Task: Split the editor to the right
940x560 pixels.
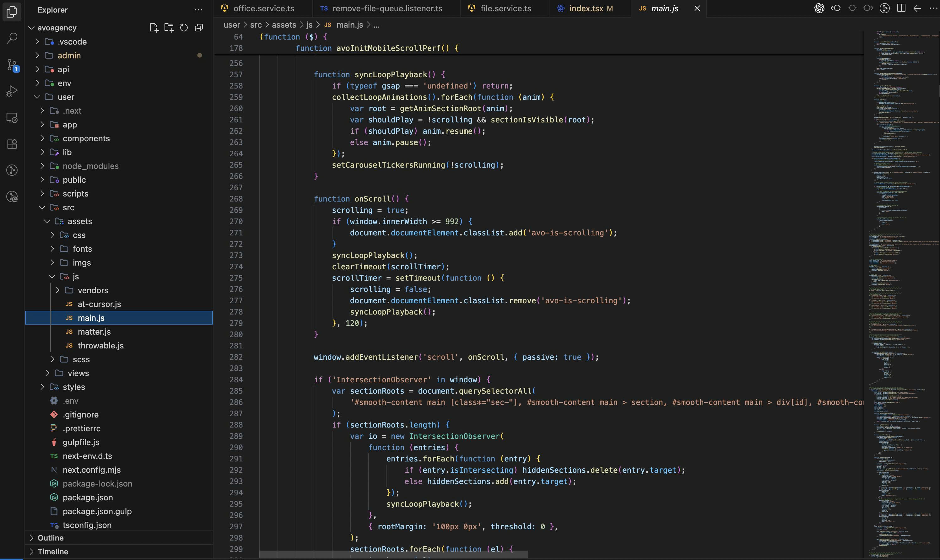Action: pos(901,8)
